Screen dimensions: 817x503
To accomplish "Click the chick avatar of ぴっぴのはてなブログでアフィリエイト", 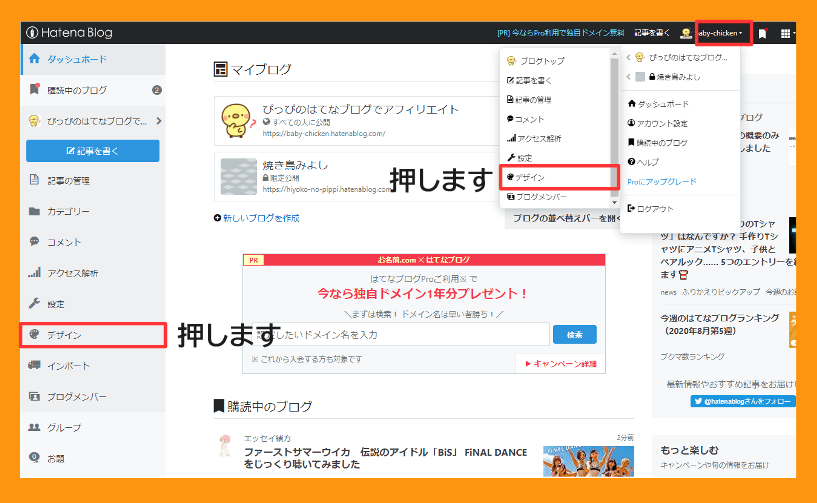I will (x=237, y=120).
